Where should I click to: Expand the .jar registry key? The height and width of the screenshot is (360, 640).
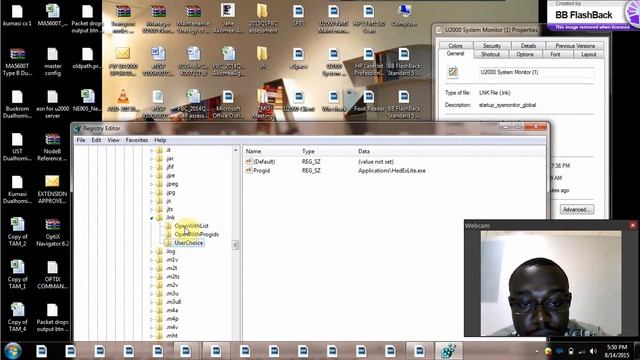pos(152,158)
